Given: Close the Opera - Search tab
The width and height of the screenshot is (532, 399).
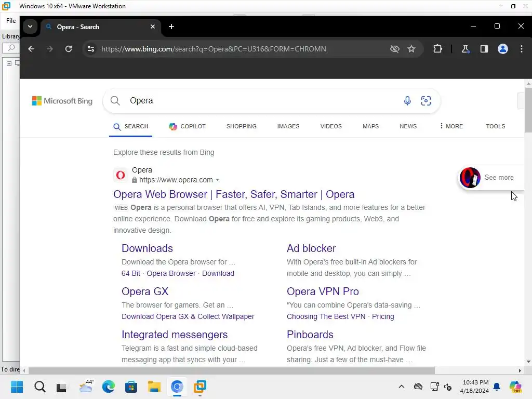Looking at the screenshot, I should click(153, 26).
